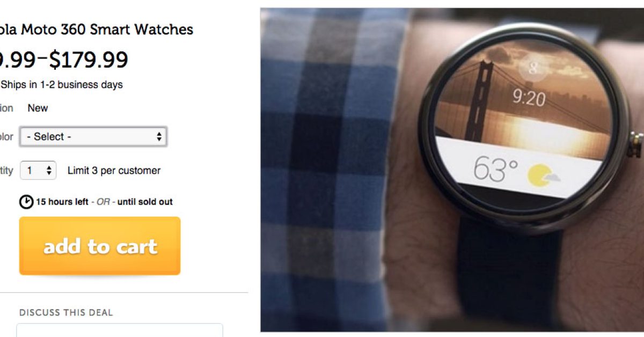Image resolution: width=644 pixels, height=337 pixels.
Task: Click the Ships in 1-2 business days text
Action: point(62,85)
